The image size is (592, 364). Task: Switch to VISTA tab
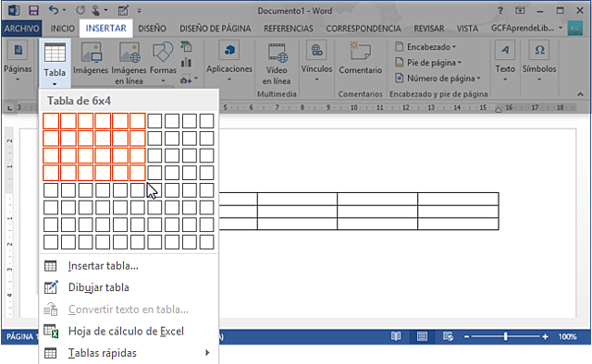click(x=467, y=29)
